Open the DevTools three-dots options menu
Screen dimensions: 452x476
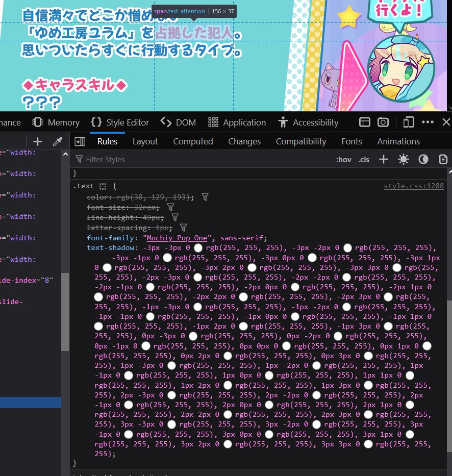(428, 122)
